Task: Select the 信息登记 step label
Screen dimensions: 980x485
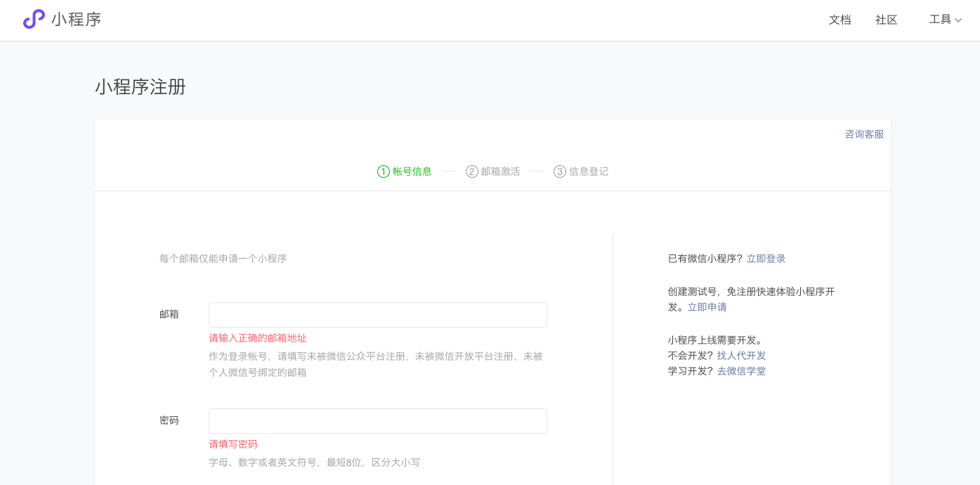Action: 589,172
